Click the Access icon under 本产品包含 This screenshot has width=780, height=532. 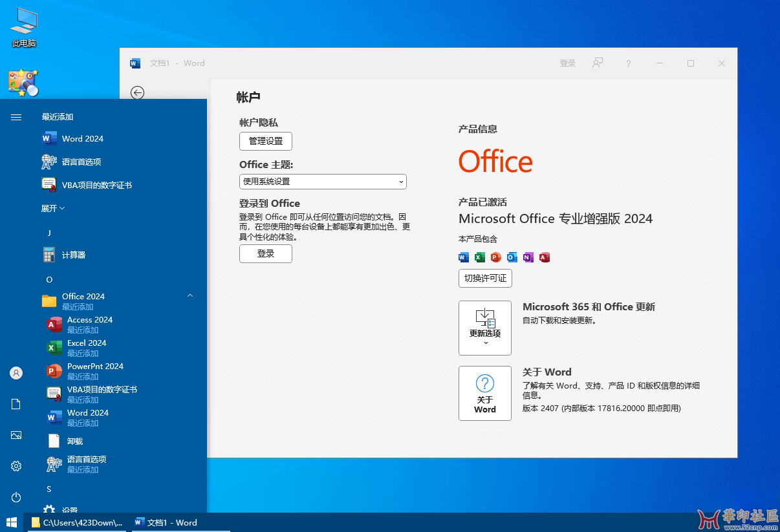[544, 257]
